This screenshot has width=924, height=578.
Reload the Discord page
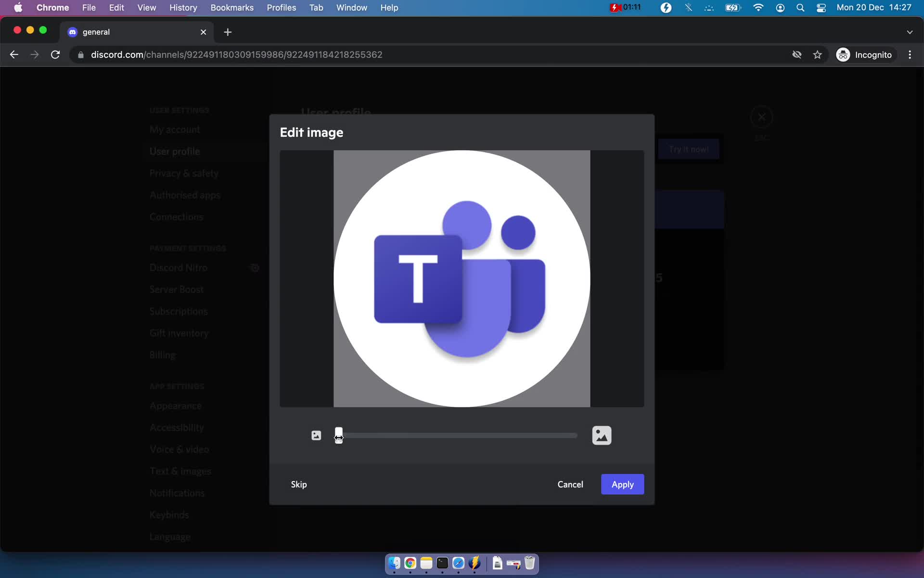tap(55, 54)
